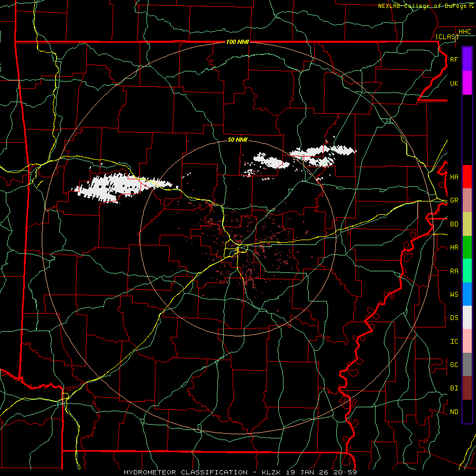Pick the RA light green legend block

pyautogui.click(x=467, y=271)
